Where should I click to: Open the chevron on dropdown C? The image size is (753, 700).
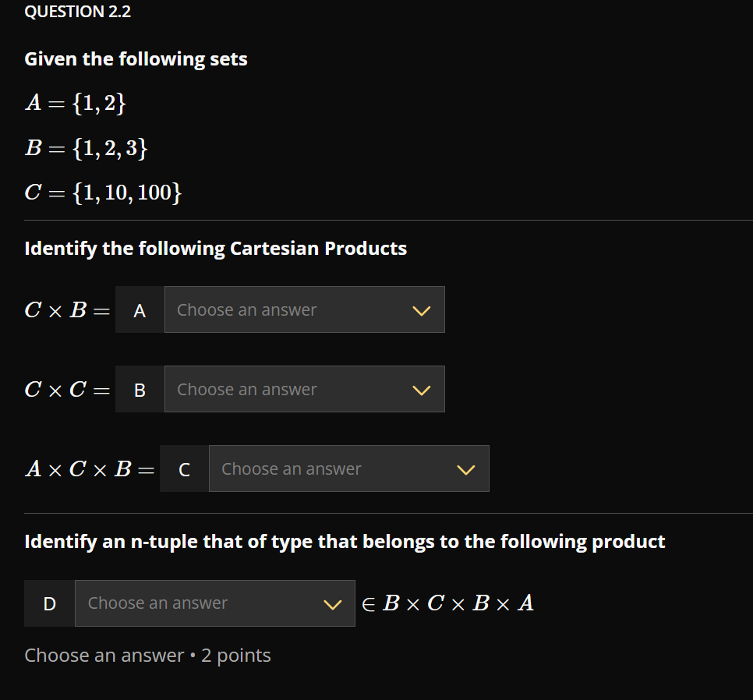pyautogui.click(x=465, y=468)
